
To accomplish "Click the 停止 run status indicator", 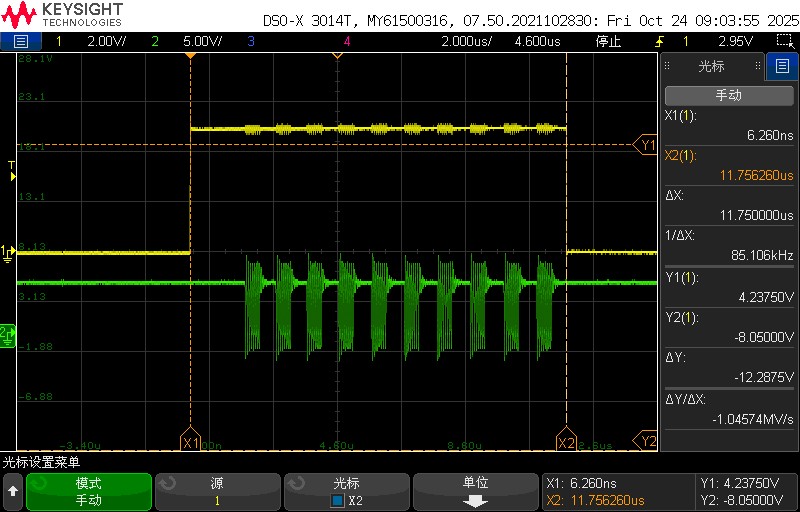I will pyautogui.click(x=608, y=41).
